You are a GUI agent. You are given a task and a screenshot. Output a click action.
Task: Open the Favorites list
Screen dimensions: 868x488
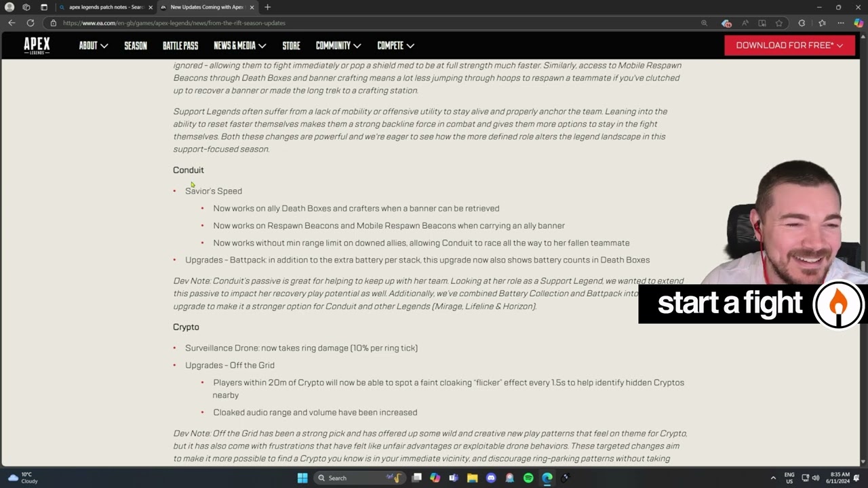pyautogui.click(x=822, y=23)
